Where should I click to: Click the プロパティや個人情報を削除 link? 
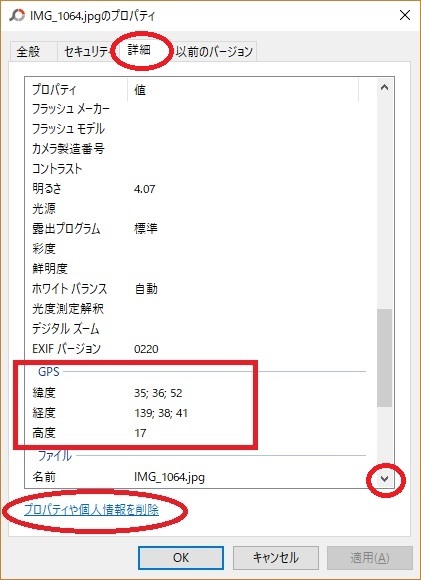[91, 510]
